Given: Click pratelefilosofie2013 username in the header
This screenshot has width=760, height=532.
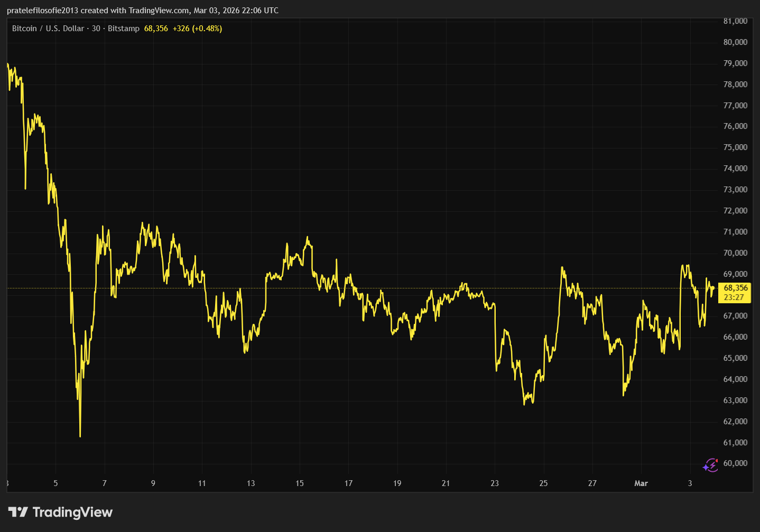Looking at the screenshot, I should [x=42, y=11].
